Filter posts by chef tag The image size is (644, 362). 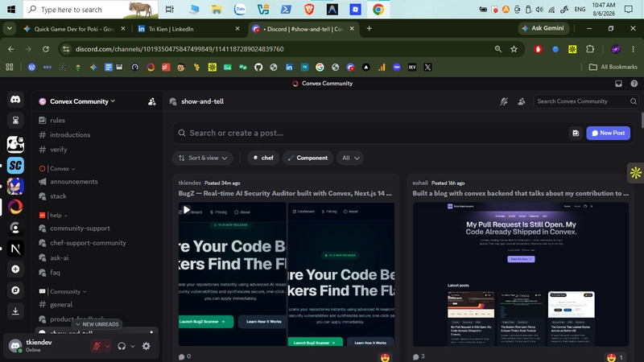pos(263,158)
